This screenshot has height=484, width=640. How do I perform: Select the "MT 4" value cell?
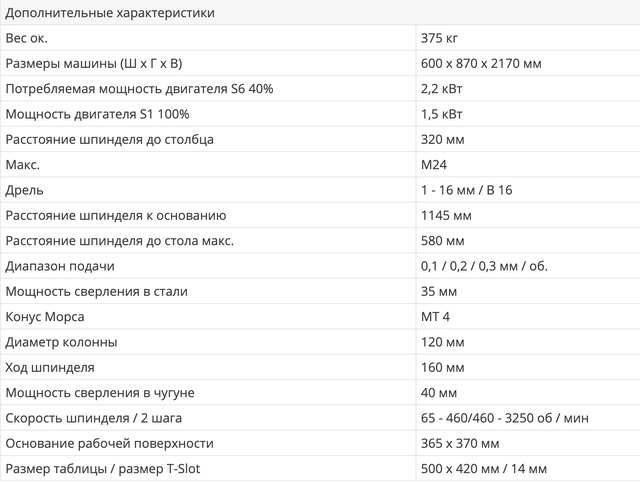coord(438,317)
